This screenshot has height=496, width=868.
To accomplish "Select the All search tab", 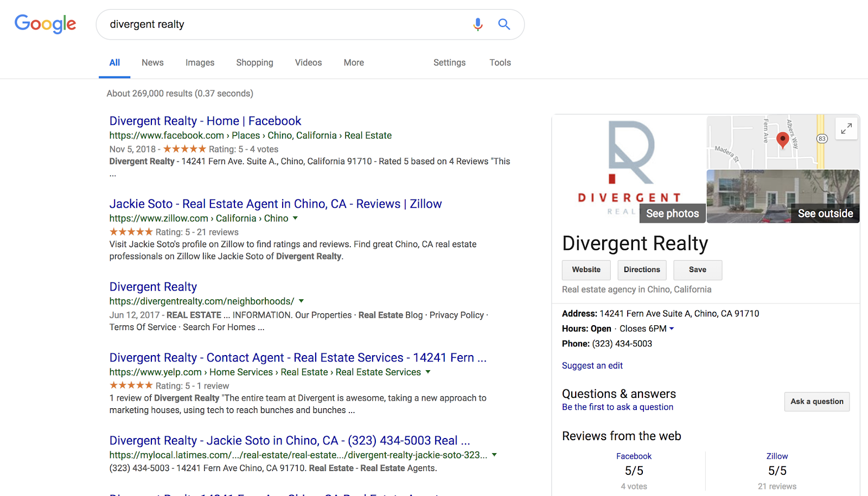I will pyautogui.click(x=114, y=63).
